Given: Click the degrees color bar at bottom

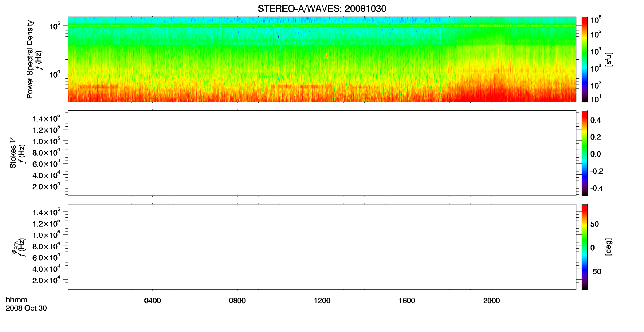Looking at the screenshot, I should (x=585, y=247).
